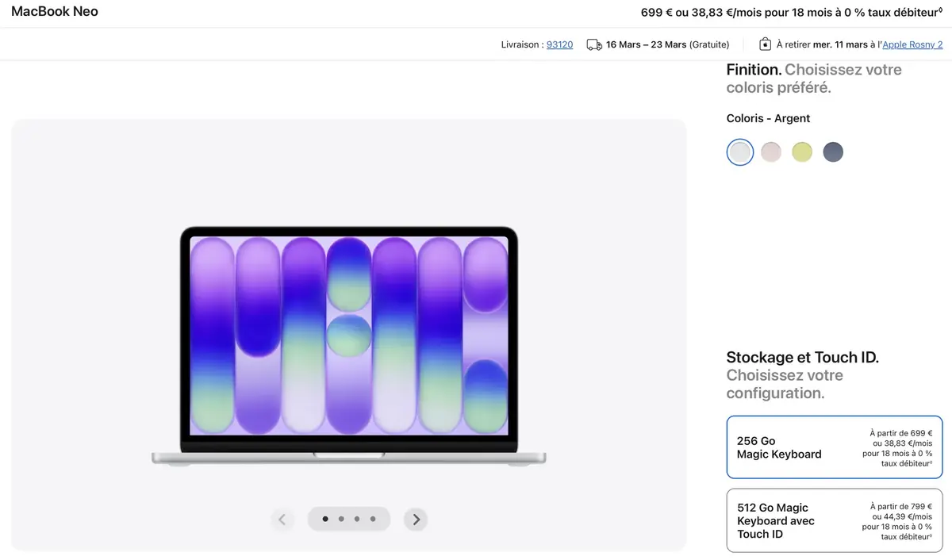Choose 512 Go Magic Keyboard avec Touch ID
Image resolution: width=952 pixels, height=560 pixels.
(834, 520)
